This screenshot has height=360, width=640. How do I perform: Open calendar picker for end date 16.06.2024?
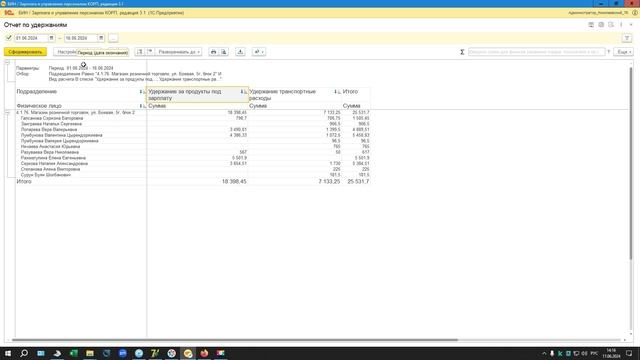(101, 38)
